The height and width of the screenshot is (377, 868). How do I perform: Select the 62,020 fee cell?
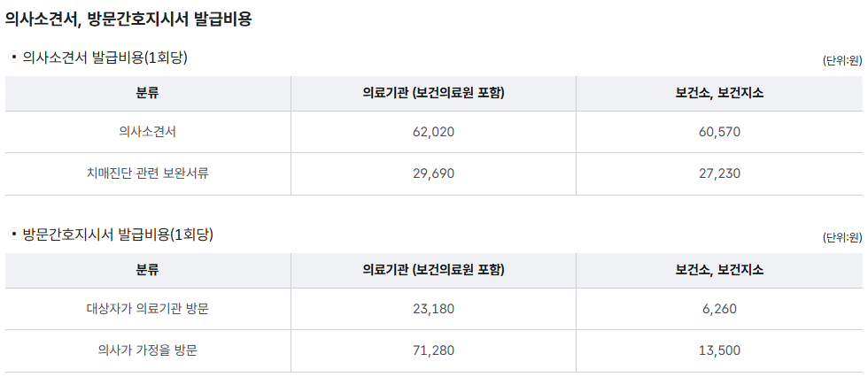click(x=433, y=132)
